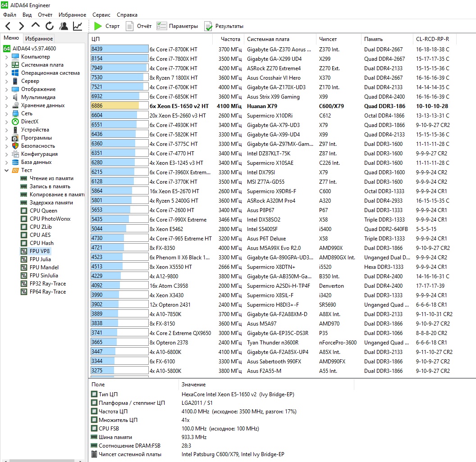Click the Устройства icon in tree
Image resolution: width=476 pixels, height=462 pixels.
coord(15,130)
